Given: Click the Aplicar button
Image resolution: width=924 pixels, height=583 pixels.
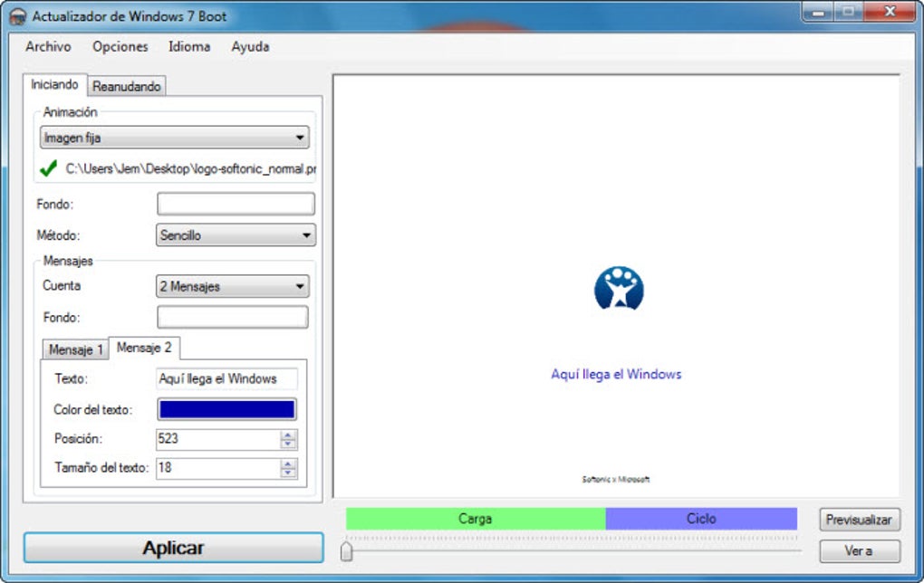Looking at the screenshot, I should click(x=174, y=548).
